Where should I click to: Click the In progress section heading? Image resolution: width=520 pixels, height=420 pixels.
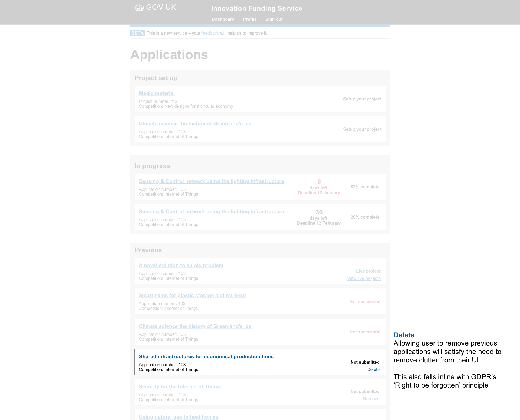[x=152, y=166]
